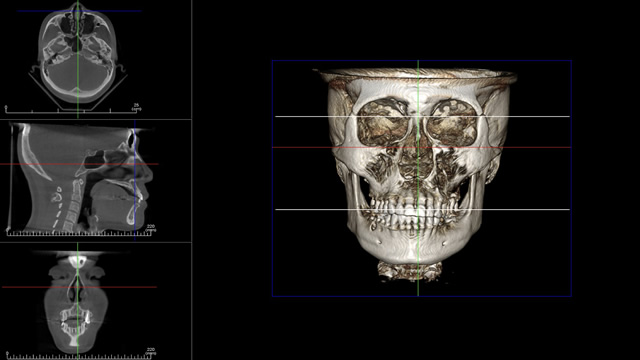The width and height of the screenshot is (640, 360).
Task: Select the blue vertical line in sagittal view
Action: coord(135,181)
